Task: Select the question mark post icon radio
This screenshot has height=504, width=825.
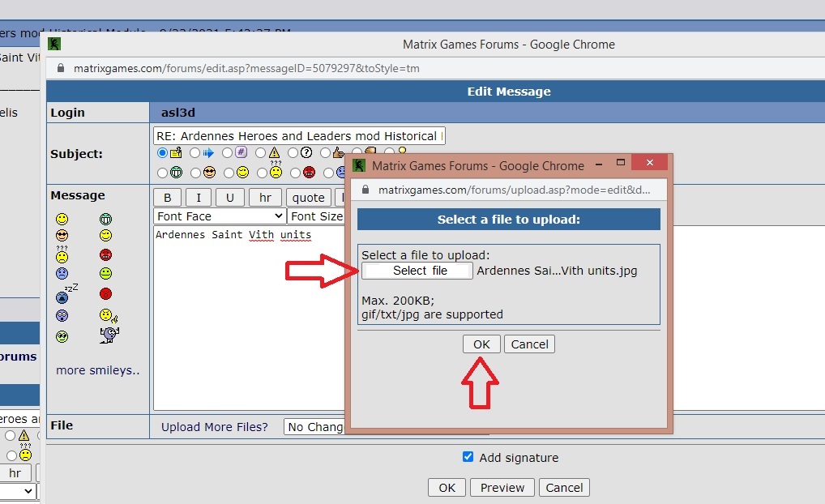Action: 293,153
